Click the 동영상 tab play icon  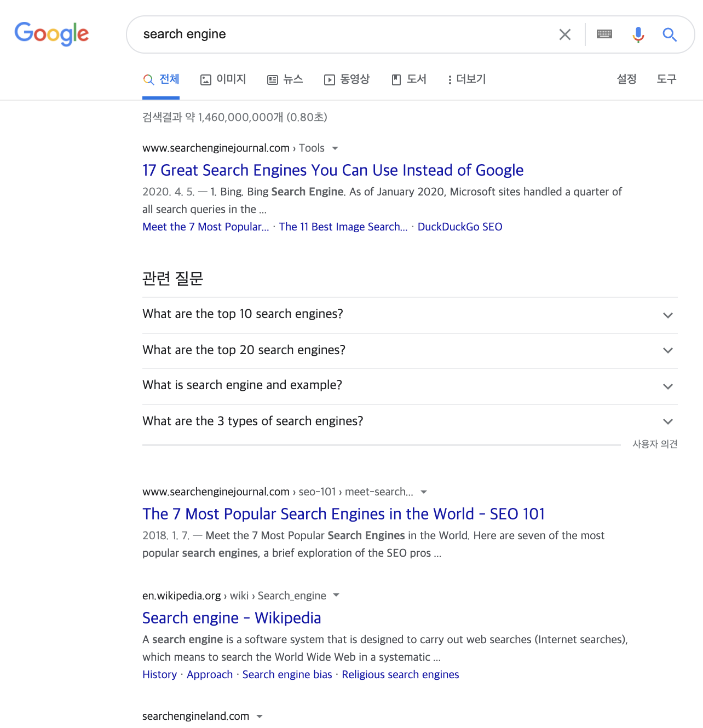330,80
